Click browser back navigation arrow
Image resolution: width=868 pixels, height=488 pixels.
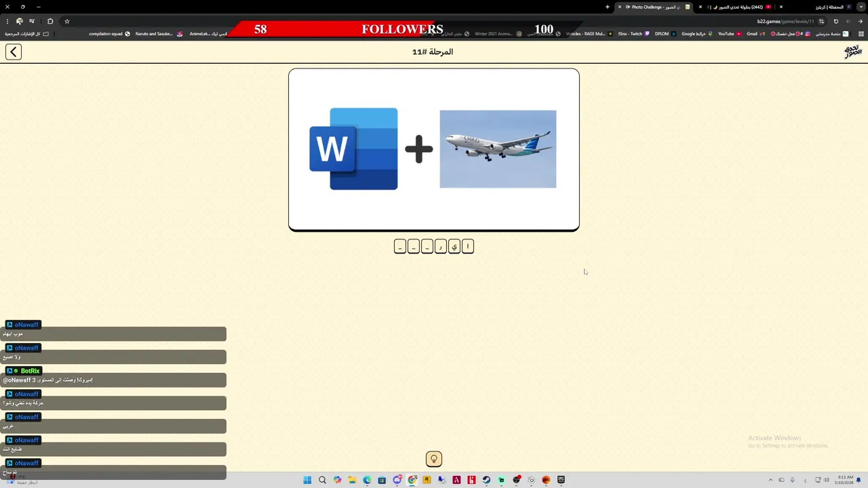(860, 21)
